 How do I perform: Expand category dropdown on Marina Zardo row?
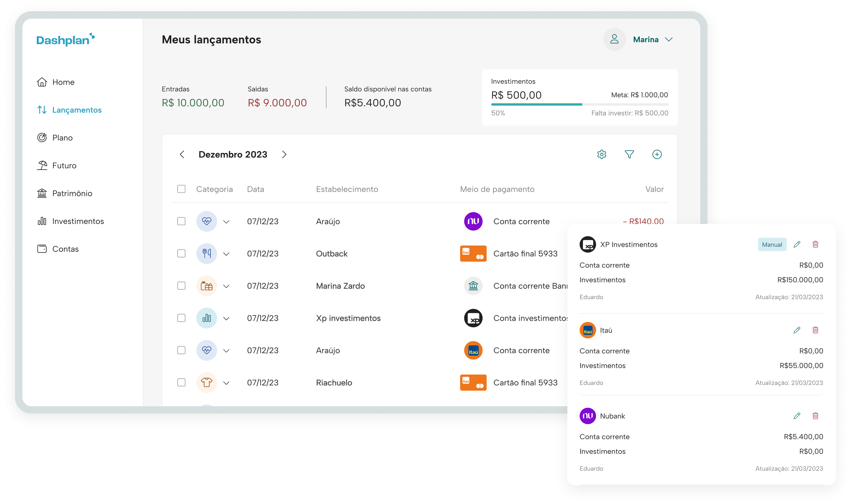click(226, 286)
